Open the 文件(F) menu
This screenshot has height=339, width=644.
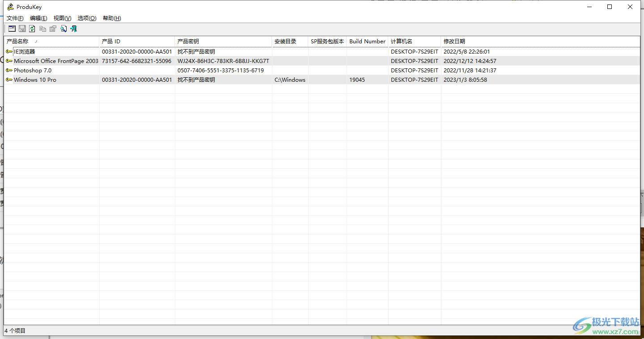tap(15, 18)
